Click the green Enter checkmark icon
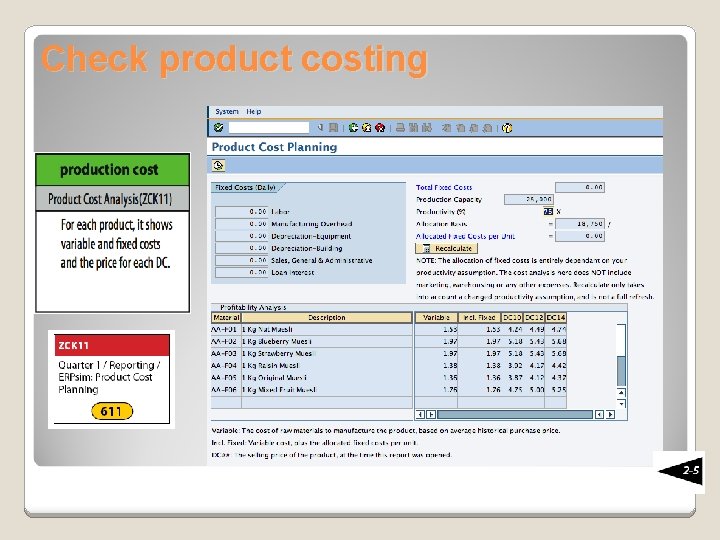 pyautogui.click(x=219, y=128)
